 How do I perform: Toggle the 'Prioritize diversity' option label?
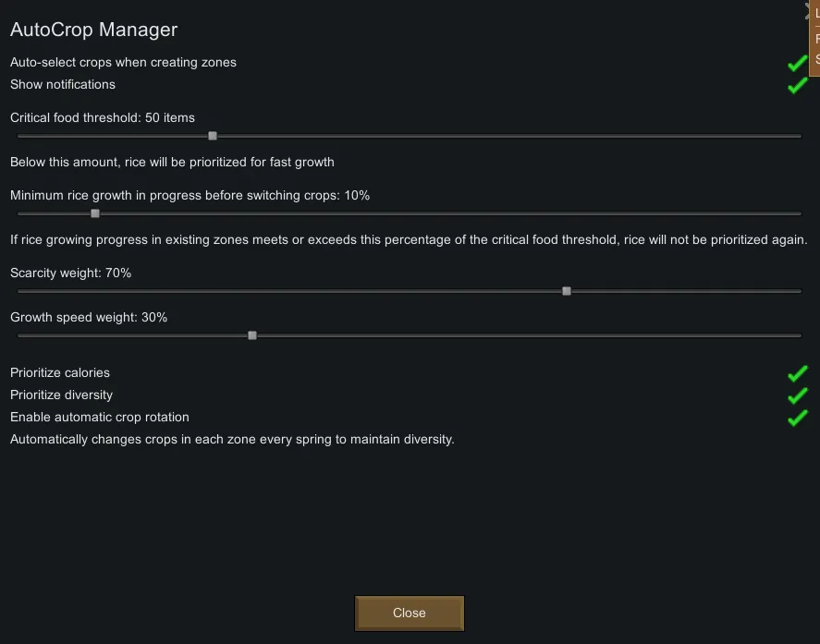(x=61, y=395)
